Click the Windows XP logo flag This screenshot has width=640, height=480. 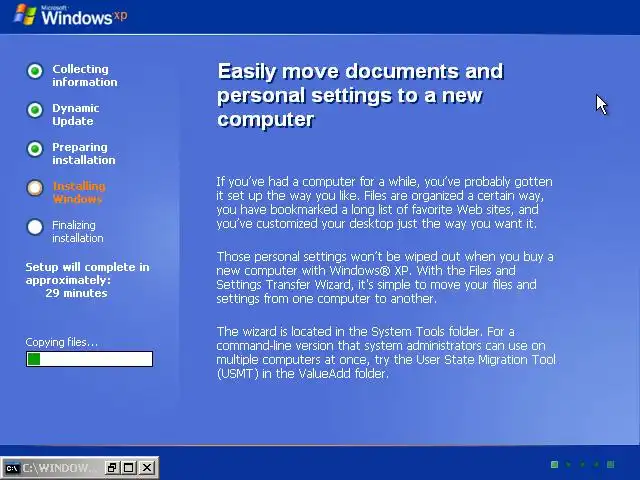(25, 15)
